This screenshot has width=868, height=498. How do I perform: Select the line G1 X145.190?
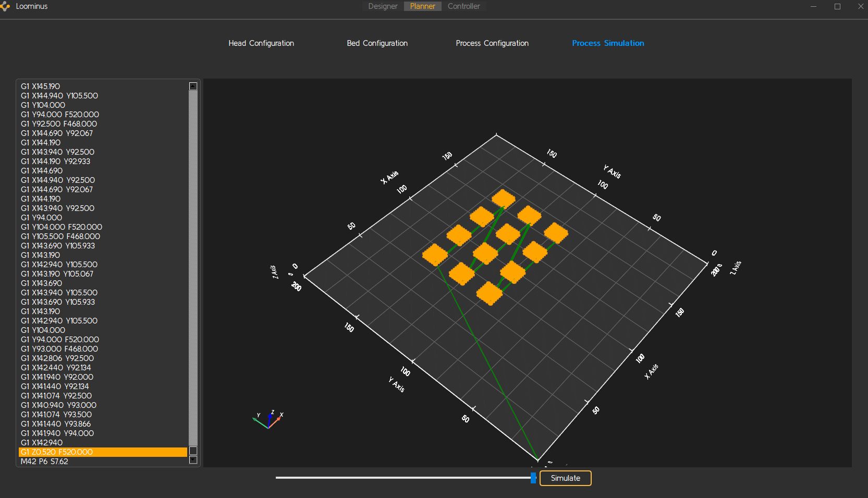103,86
